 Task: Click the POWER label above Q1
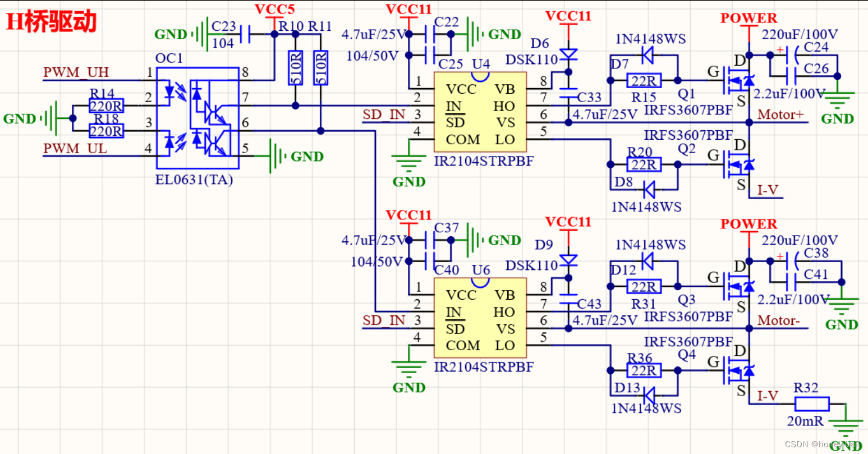click(x=749, y=18)
